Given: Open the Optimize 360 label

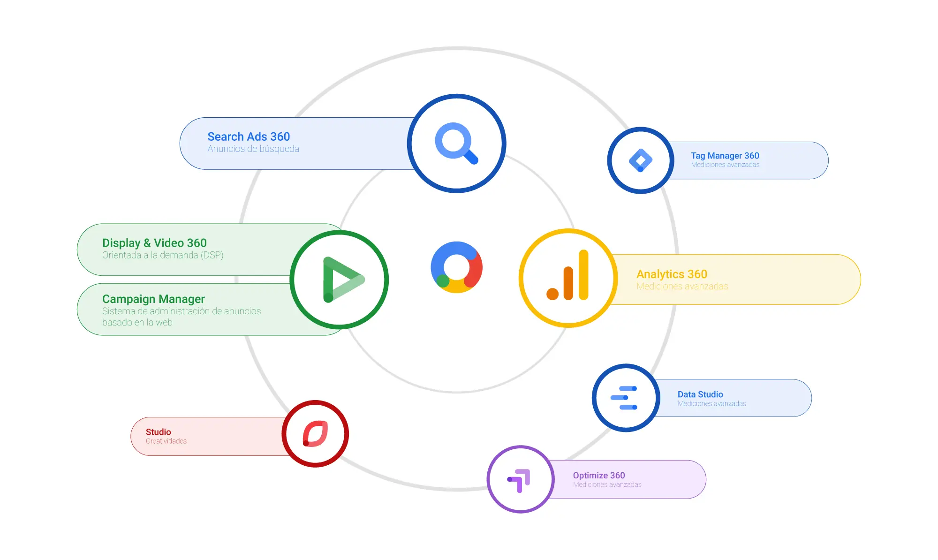Looking at the screenshot, I should pos(599,476).
